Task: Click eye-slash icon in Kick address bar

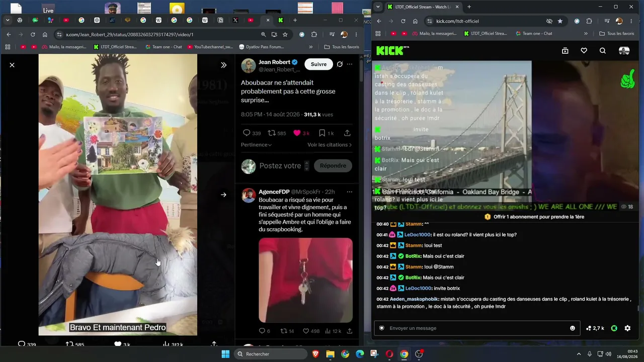Action: 549,21
